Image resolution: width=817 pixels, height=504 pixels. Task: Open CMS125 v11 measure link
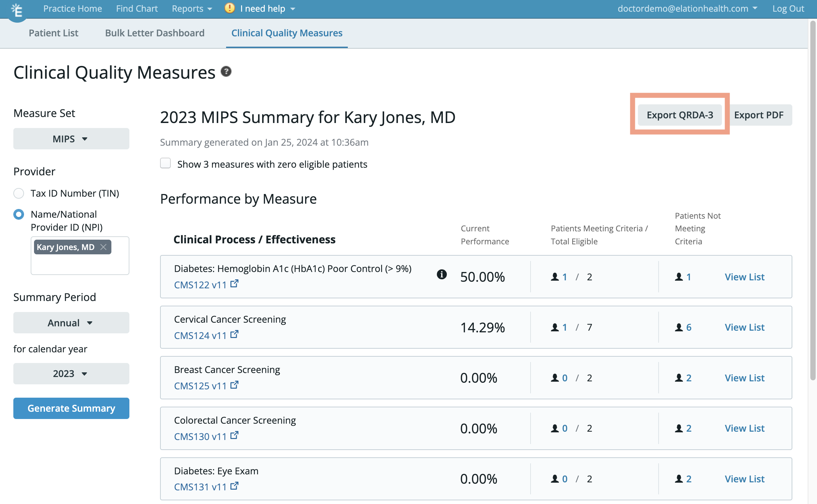click(x=200, y=386)
